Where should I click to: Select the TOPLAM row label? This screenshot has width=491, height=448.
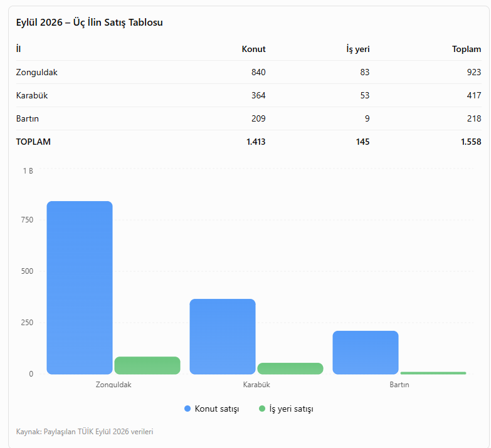[x=33, y=142]
